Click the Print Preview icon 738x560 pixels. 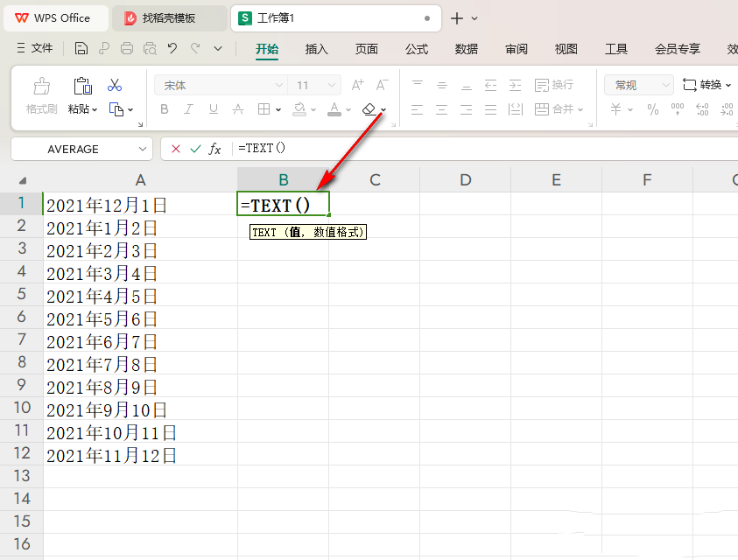(x=151, y=48)
